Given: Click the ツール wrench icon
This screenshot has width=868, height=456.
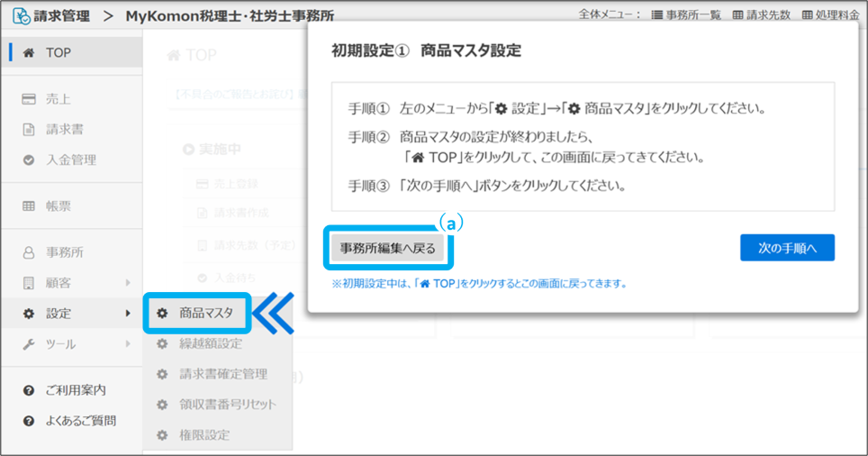Looking at the screenshot, I should pos(29,344).
